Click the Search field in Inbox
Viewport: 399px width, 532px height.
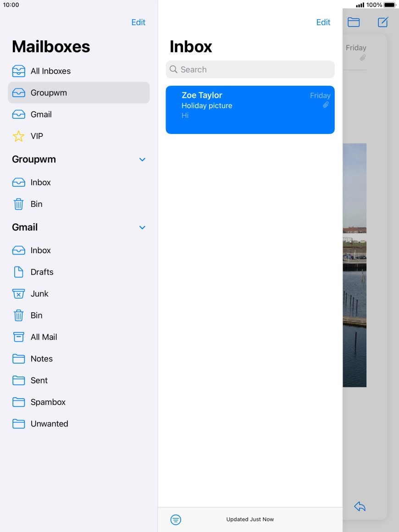pos(250,70)
